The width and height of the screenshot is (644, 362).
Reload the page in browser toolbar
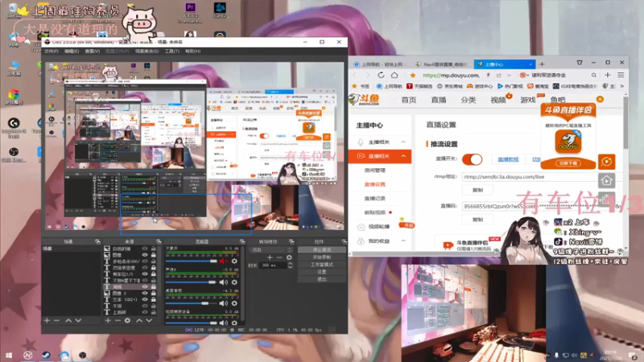pos(381,75)
